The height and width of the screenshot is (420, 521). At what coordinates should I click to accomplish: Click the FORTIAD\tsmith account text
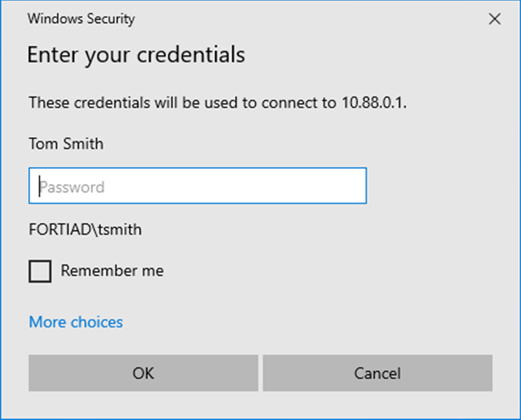[x=85, y=230]
